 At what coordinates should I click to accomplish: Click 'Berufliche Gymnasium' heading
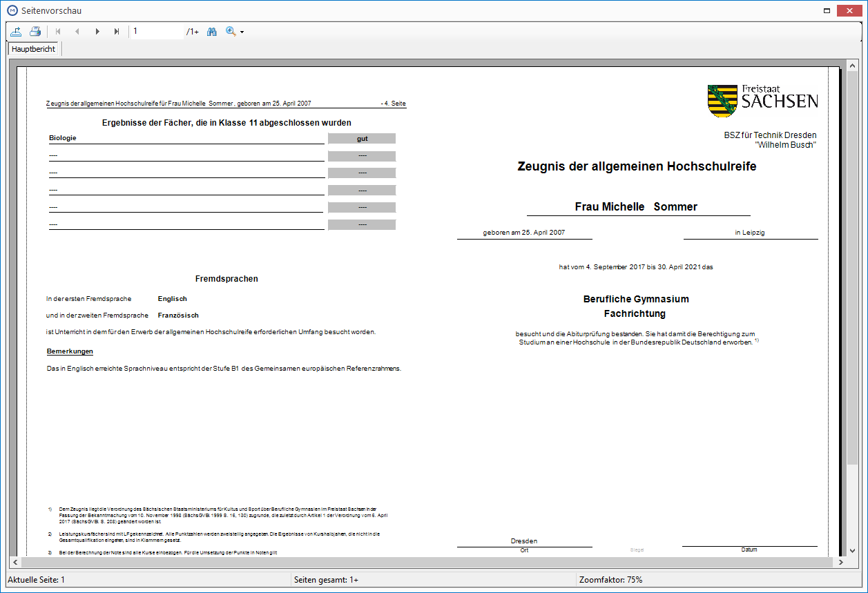(x=636, y=299)
